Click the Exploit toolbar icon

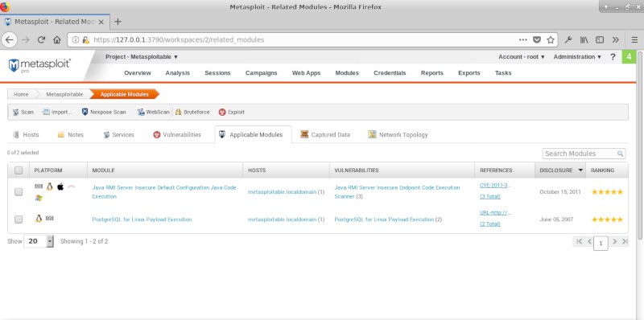(x=222, y=112)
